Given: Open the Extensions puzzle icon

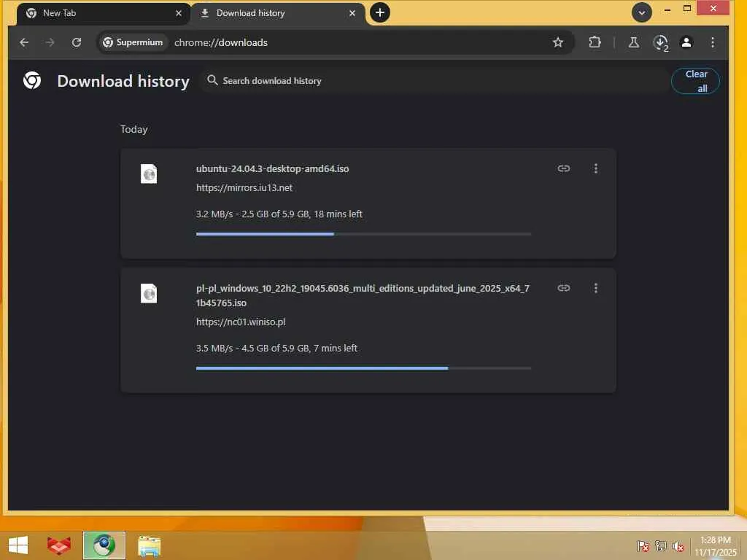Looking at the screenshot, I should (x=595, y=42).
